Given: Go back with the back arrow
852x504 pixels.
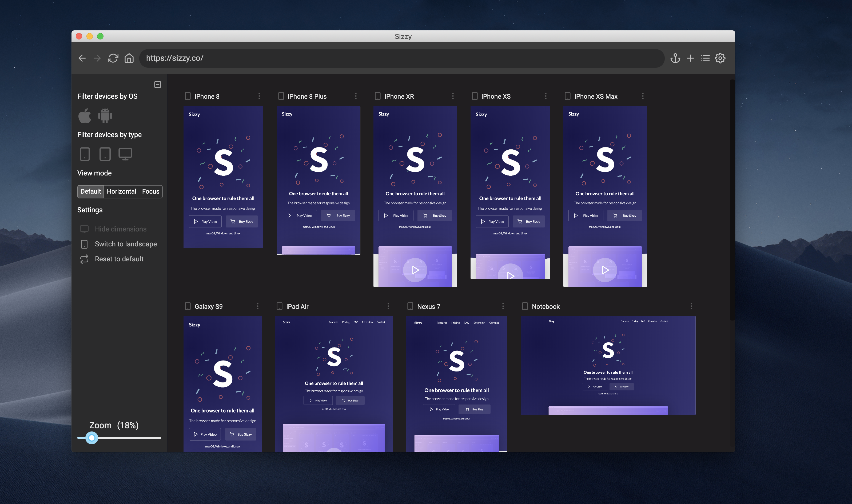Looking at the screenshot, I should (82, 58).
